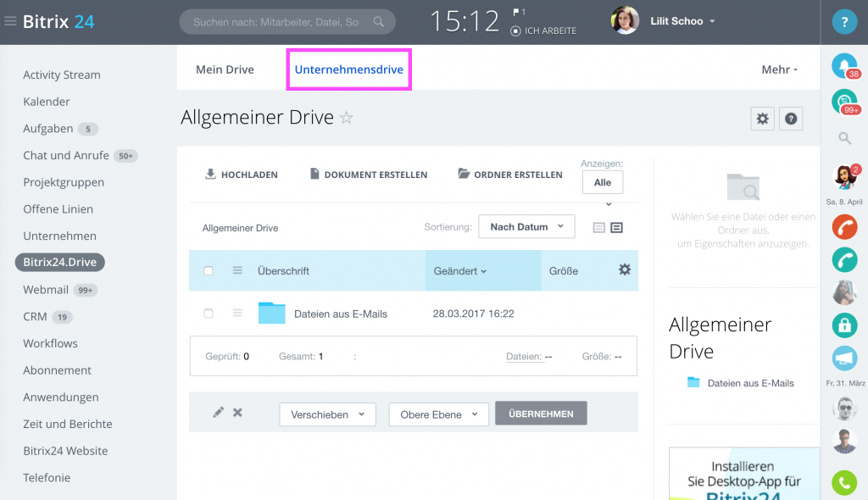Click ORDNER ERSTELLEN
The image size is (868, 500).
510,175
